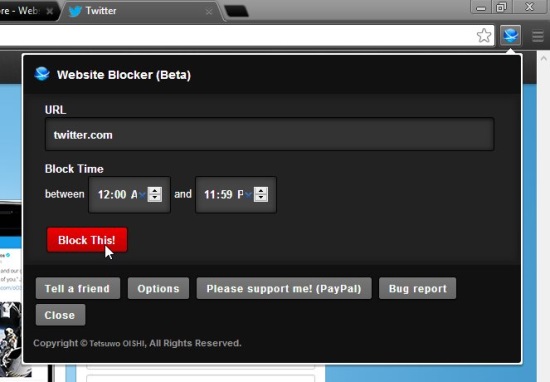Bookmark this page with the star icon
Image resolution: width=550 pixels, height=382 pixels.
click(x=484, y=35)
